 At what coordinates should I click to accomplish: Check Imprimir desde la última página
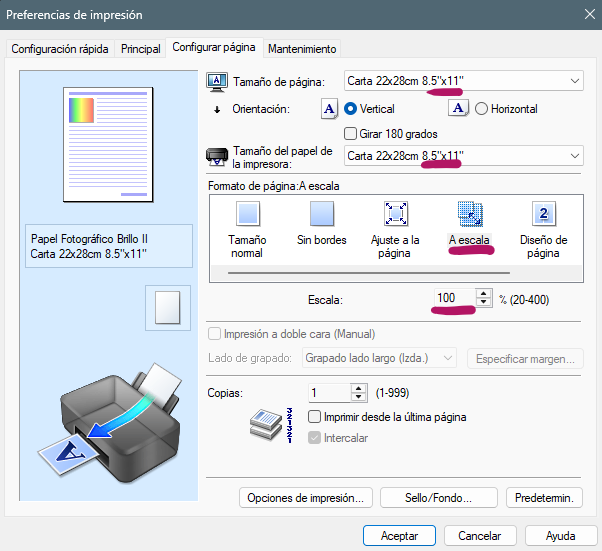[315, 417]
